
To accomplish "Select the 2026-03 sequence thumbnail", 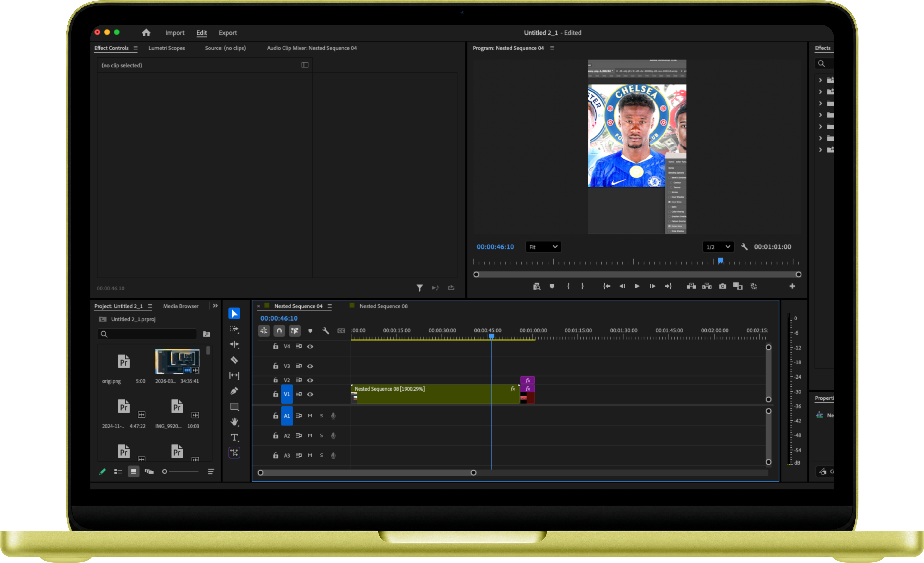I will point(177,362).
